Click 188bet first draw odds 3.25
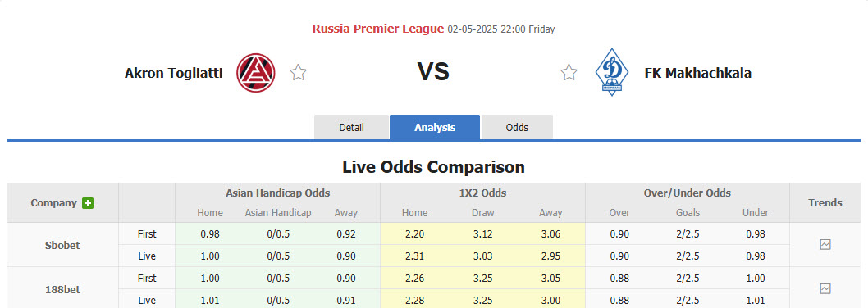 (482, 279)
